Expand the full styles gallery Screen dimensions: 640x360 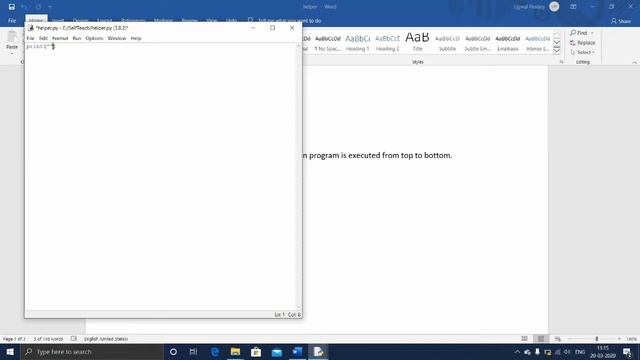[557, 50]
